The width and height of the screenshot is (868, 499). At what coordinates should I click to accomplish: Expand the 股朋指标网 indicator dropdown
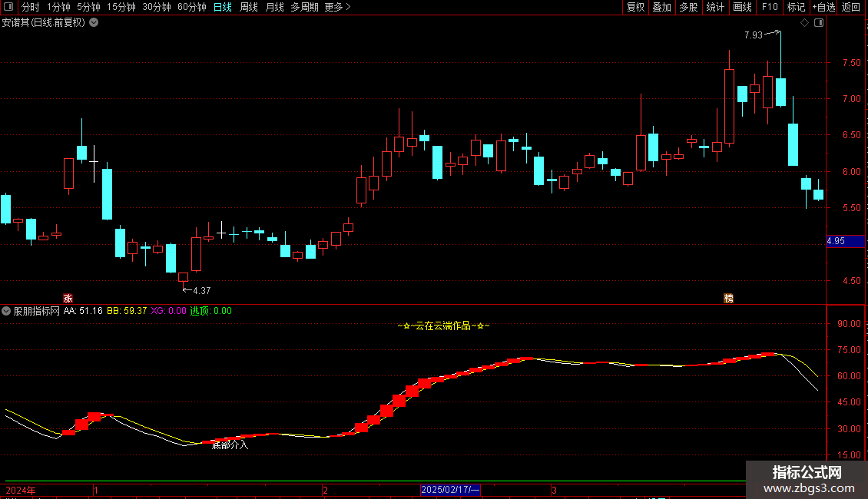(x=6, y=311)
